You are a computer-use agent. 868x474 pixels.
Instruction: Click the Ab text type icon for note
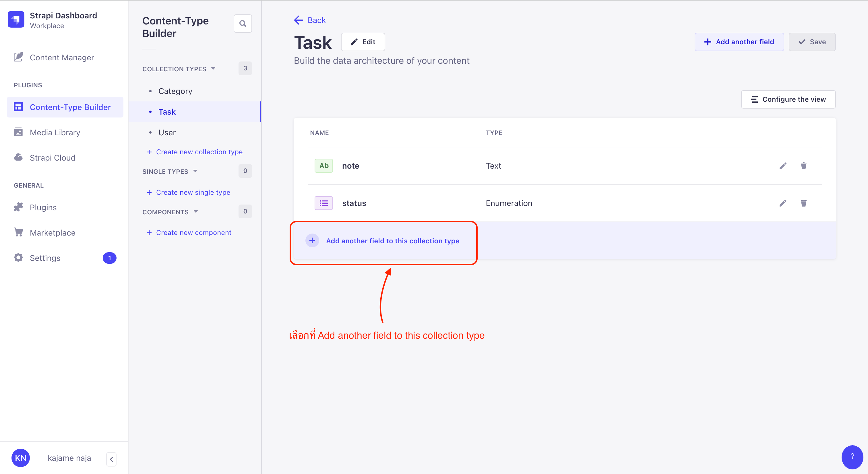[x=324, y=166]
